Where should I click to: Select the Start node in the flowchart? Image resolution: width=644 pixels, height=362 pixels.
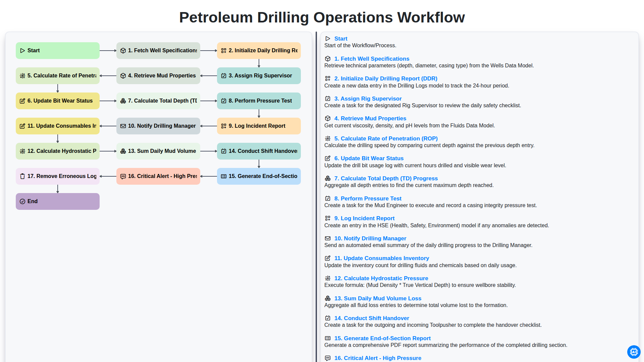(x=58, y=51)
